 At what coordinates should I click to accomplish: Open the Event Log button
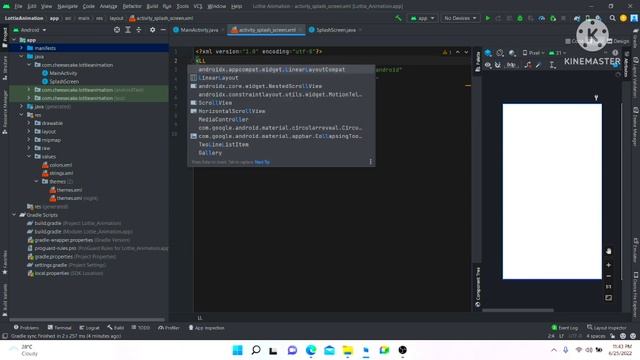pos(565,328)
